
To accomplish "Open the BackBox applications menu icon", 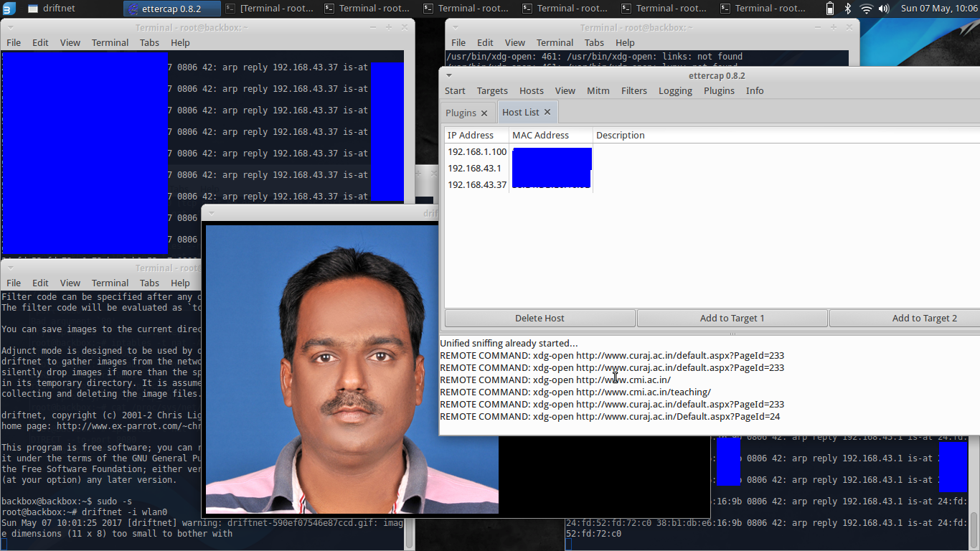I will 8,8.
